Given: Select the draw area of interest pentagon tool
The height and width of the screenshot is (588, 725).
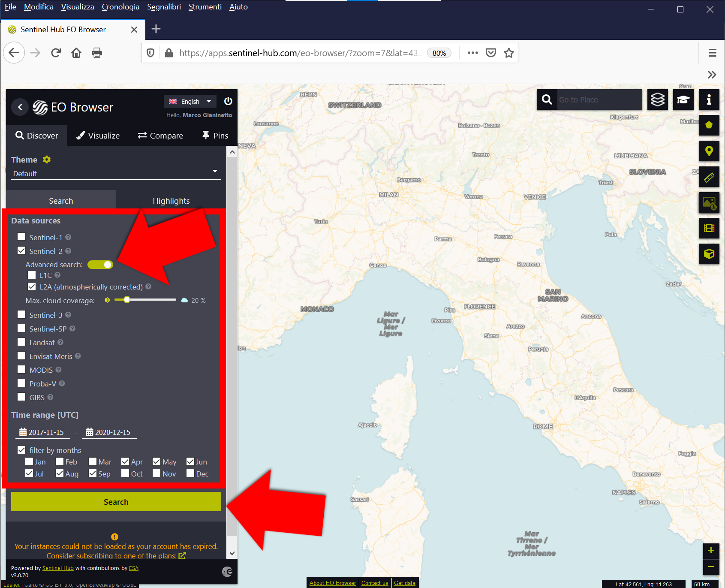Looking at the screenshot, I should (x=709, y=125).
